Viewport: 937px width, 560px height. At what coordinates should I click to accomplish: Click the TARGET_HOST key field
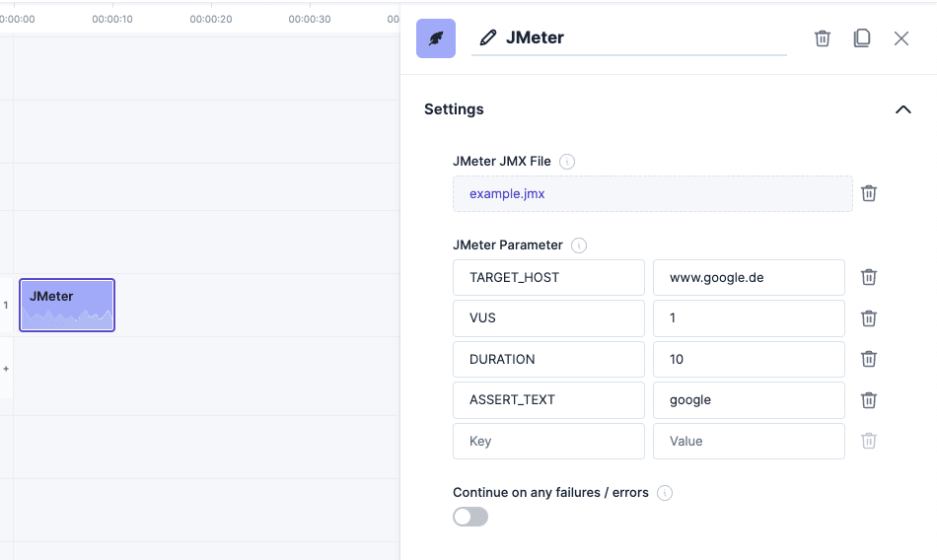click(548, 277)
